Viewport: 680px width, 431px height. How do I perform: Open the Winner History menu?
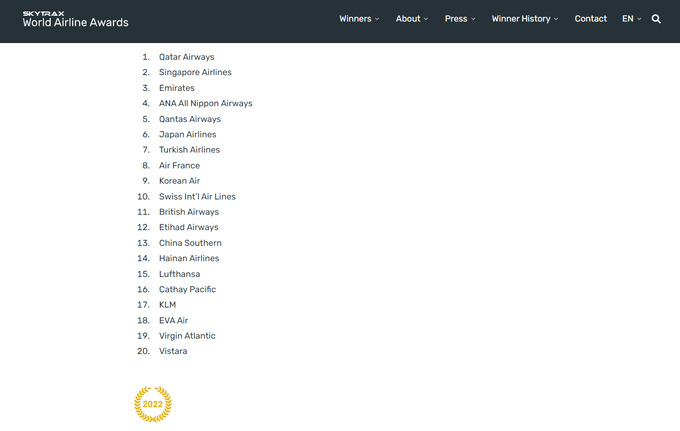coord(524,19)
